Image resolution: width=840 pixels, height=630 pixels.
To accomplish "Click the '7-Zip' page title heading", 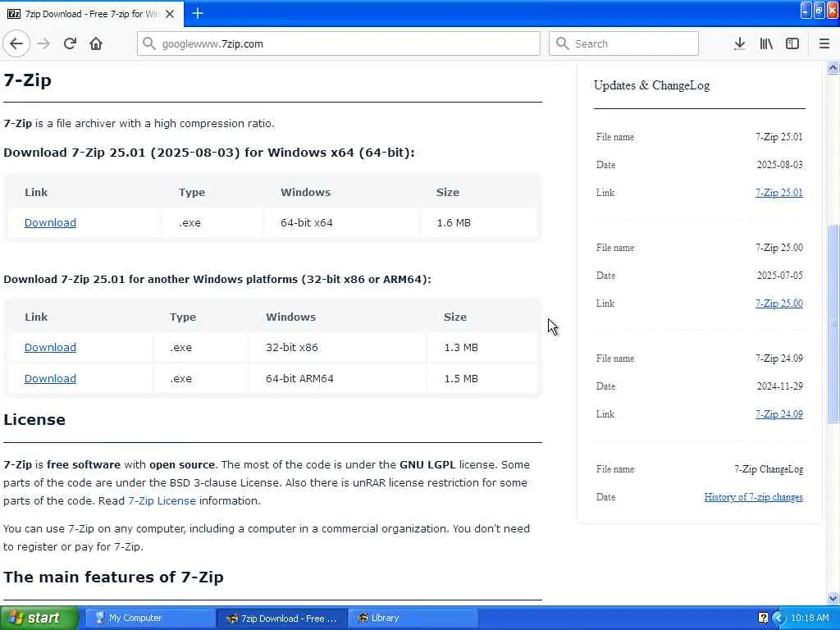I will coord(27,80).
